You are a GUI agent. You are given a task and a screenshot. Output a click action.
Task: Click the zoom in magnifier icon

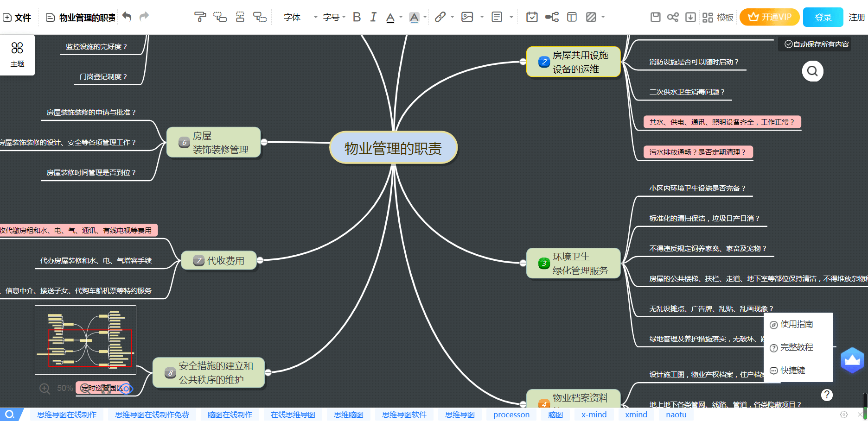[45, 388]
